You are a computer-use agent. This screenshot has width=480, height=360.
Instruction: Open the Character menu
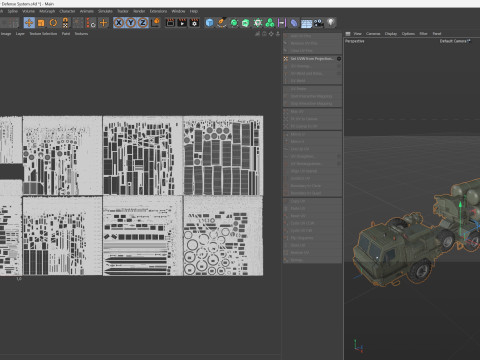click(x=67, y=11)
